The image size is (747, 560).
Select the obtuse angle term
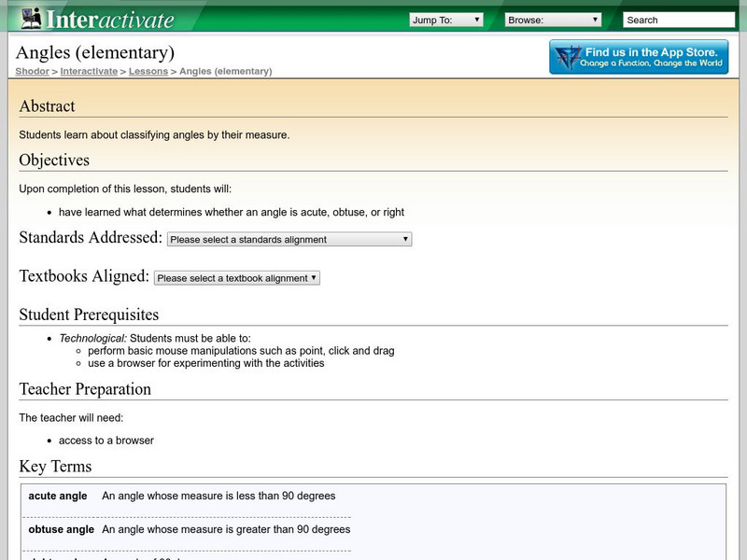[x=61, y=529]
